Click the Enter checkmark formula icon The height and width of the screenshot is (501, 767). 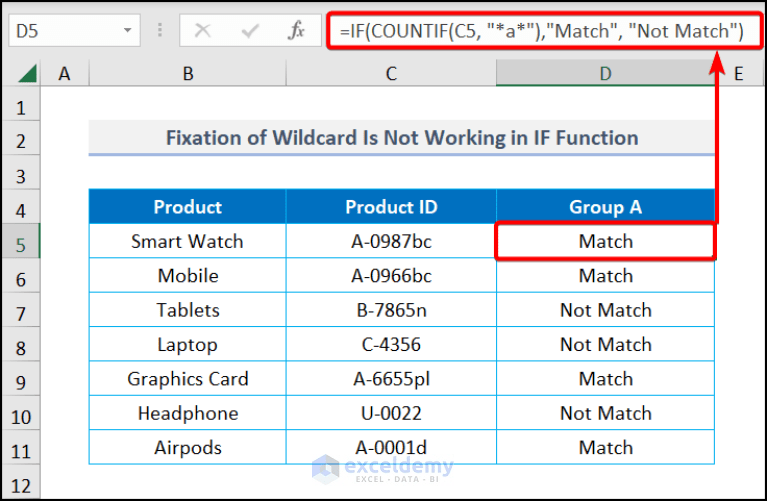click(250, 31)
